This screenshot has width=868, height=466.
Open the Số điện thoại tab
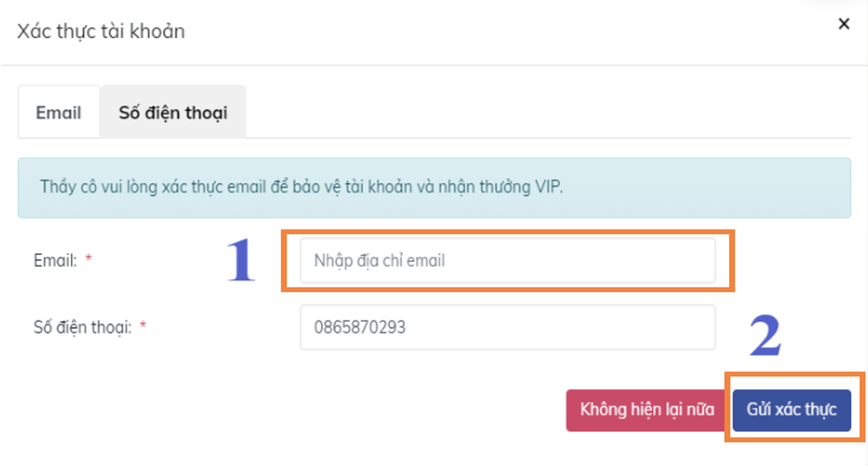[x=173, y=112]
